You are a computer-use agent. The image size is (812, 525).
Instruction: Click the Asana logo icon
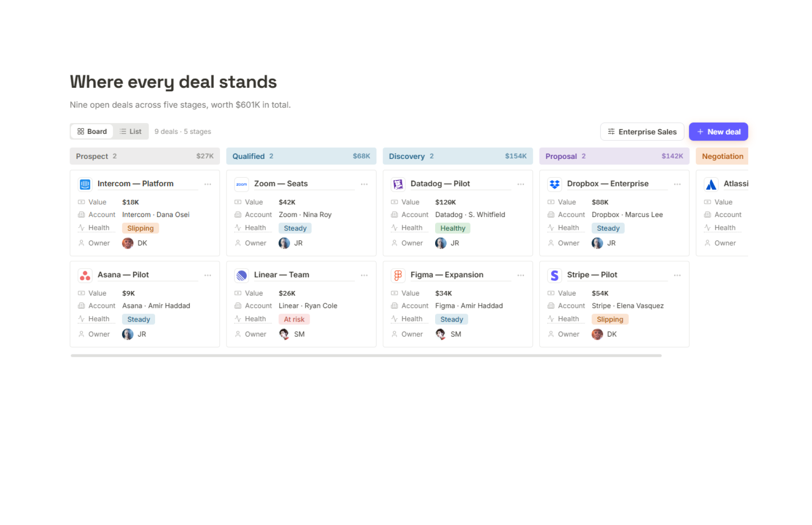tap(85, 275)
